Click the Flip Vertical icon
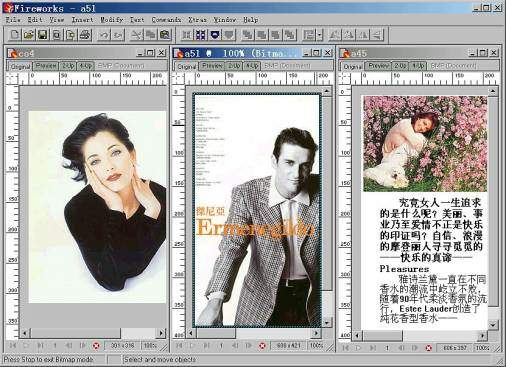The image size is (506, 367). coord(377,34)
